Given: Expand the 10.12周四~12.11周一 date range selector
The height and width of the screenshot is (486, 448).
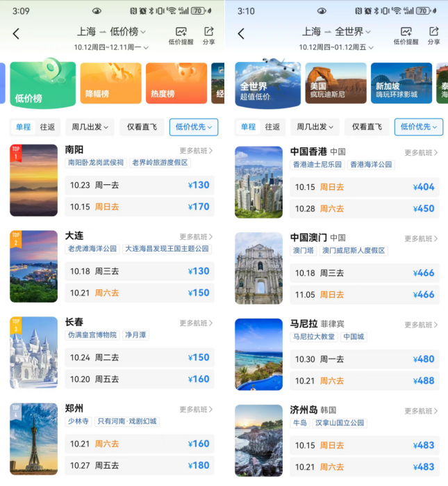Looking at the screenshot, I should click(x=117, y=47).
